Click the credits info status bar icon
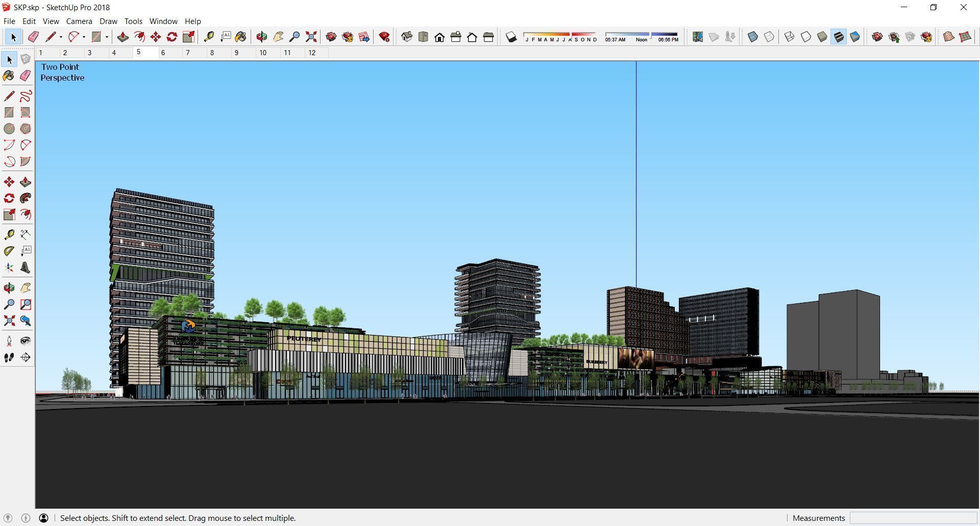 [x=26, y=518]
